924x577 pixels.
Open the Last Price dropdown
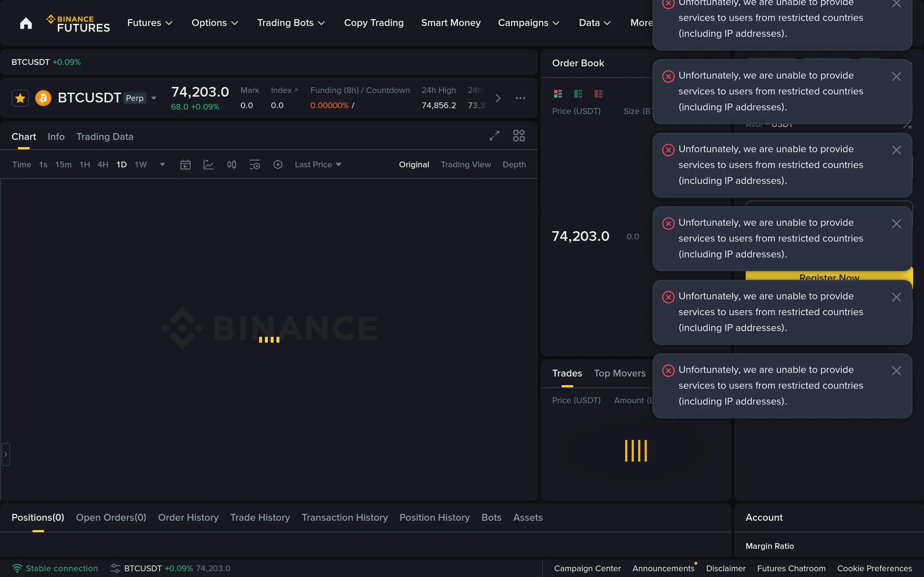click(318, 164)
